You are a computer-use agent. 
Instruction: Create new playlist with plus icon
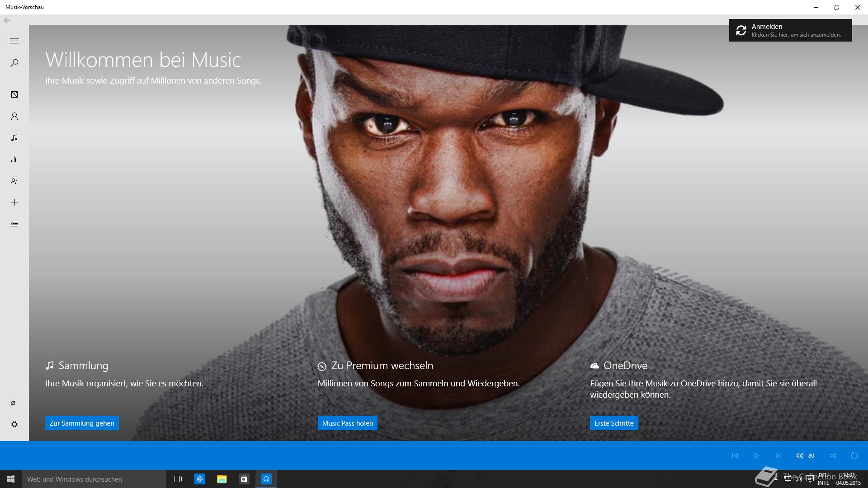point(14,202)
